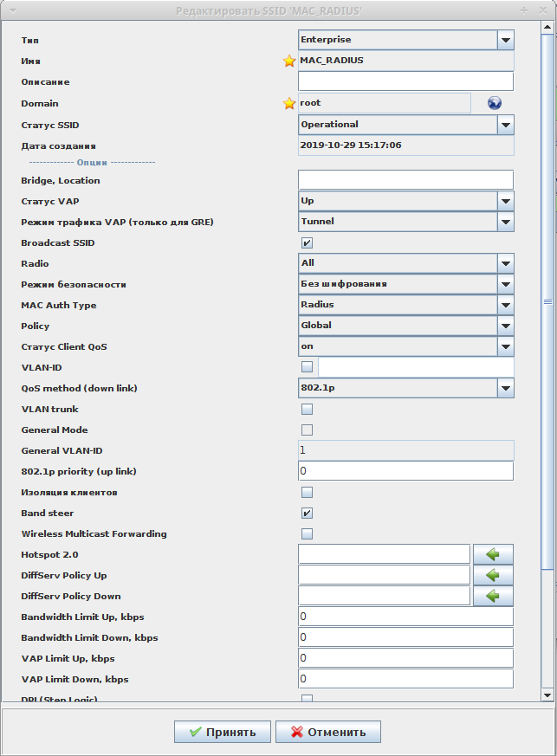Click the Описание text field
The image size is (557, 756).
click(x=405, y=81)
